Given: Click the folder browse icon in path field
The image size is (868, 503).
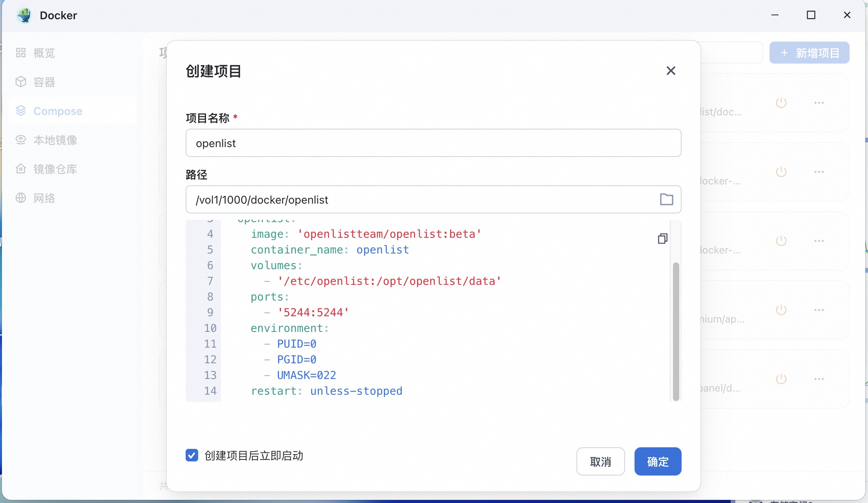Looking at the screenshot, I should pyautogui.click(x=666, y=199).
